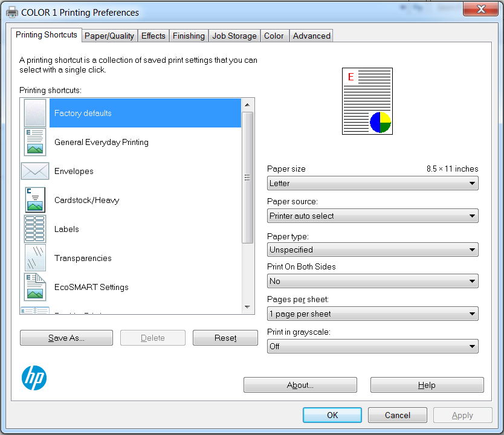Click the Cardstock/Heavy shortcut icon
The width and height of the screenshot is (504, 435).
click(35, 200)
